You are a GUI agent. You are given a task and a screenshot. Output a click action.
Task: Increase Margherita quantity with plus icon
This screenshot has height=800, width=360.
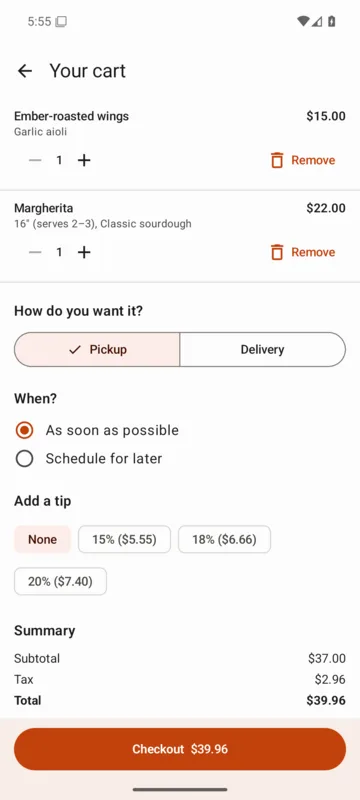pyautogui.click(x=84, y=252)
